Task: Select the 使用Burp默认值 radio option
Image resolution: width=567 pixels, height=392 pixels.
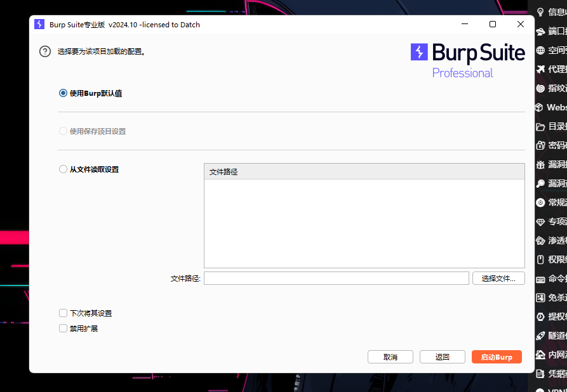Action: 63,93
